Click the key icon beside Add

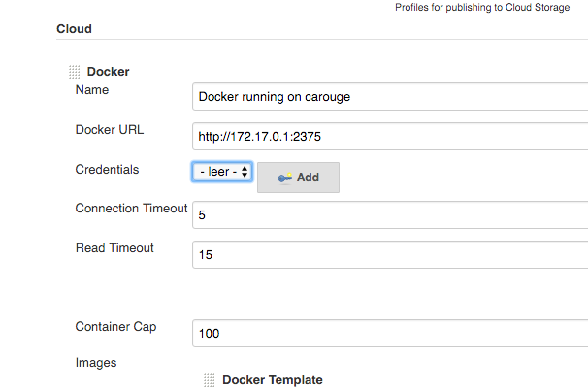pyautogui.click(x=285, y=178)
